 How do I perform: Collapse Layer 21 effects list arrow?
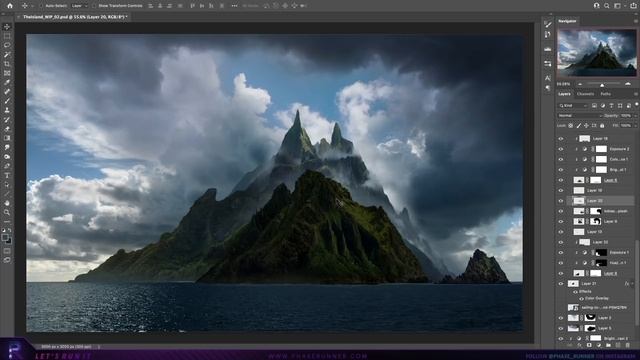click(x=633, y=284)
